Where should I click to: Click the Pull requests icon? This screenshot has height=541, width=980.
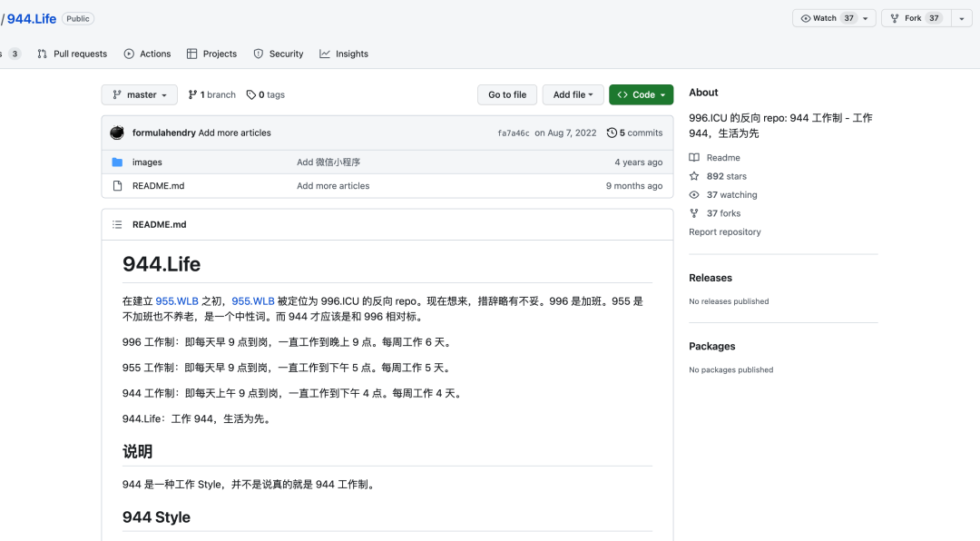[x=42, y=54]
